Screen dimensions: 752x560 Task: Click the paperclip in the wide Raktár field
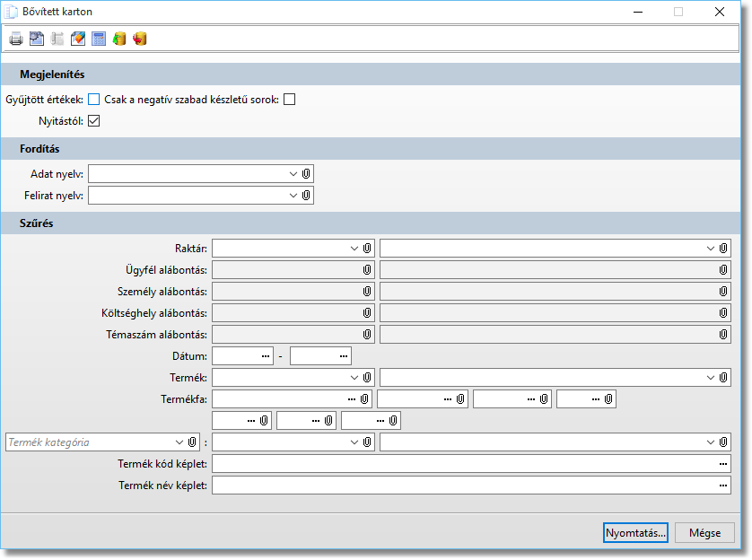pos(723,249)
